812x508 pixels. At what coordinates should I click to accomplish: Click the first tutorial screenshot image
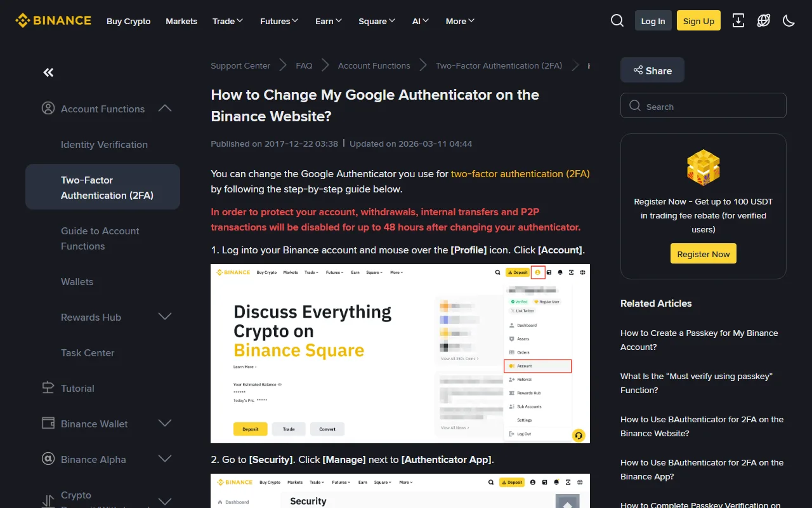[x=400, y=354]
